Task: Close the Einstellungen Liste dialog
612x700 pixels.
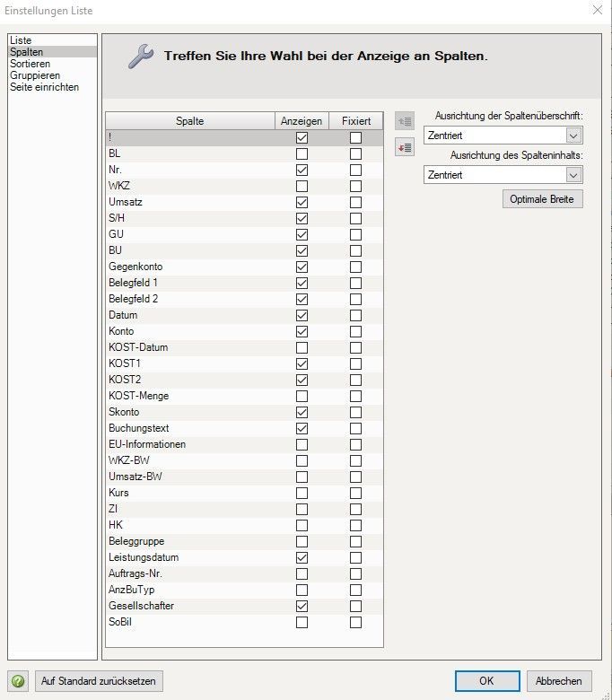Action: click(x=597, y=10)
